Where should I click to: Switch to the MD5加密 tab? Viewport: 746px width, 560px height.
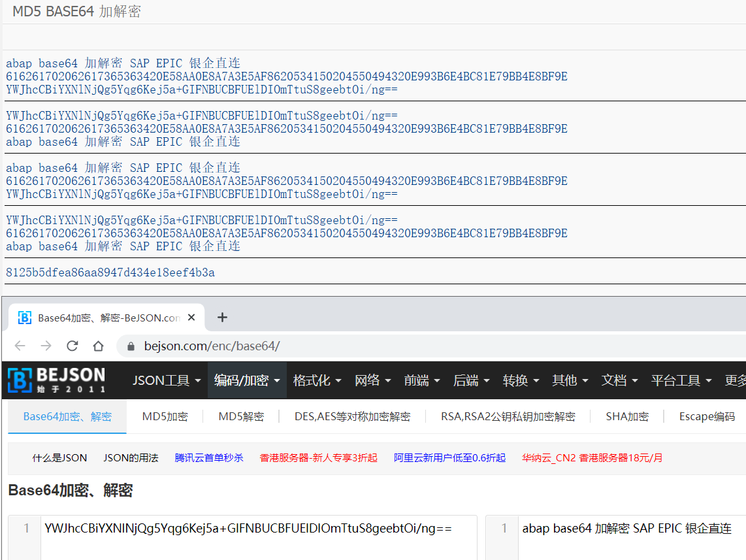(165, 416)
